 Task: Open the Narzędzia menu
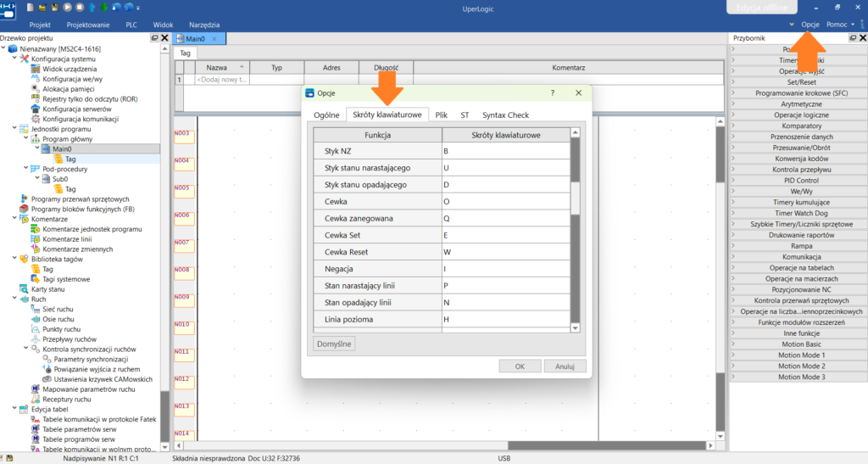pyautogui.click(x=204, y=25)
